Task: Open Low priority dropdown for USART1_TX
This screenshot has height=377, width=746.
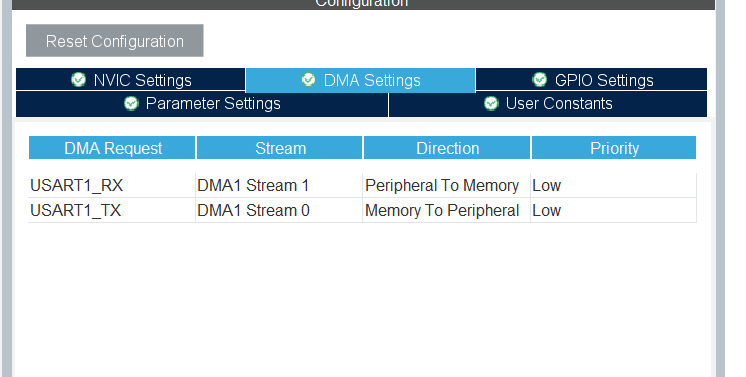Action: [613, 210]
